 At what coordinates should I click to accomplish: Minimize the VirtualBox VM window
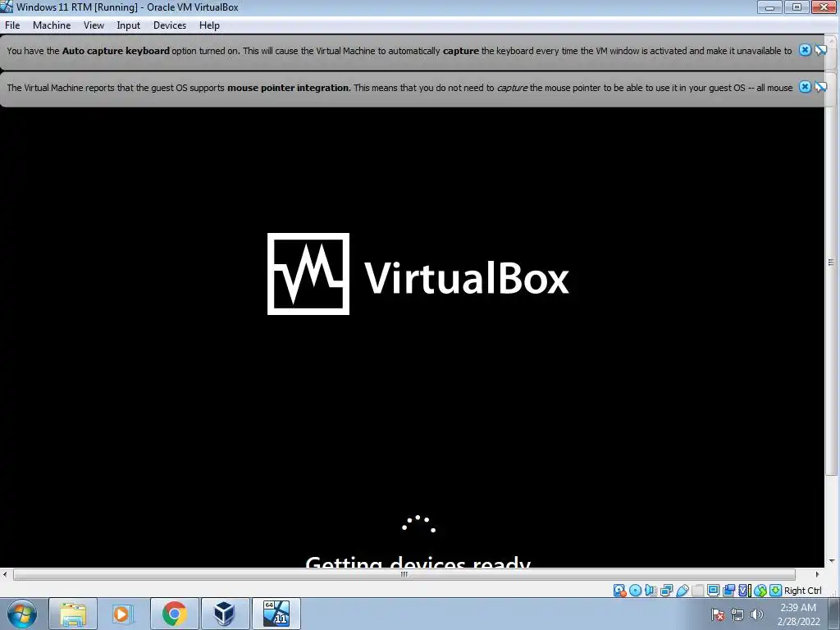(769, 7)
